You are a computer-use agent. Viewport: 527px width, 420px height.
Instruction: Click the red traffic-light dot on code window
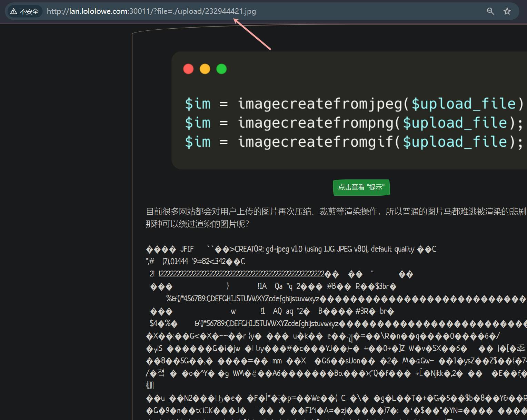(x=188, y=69)
